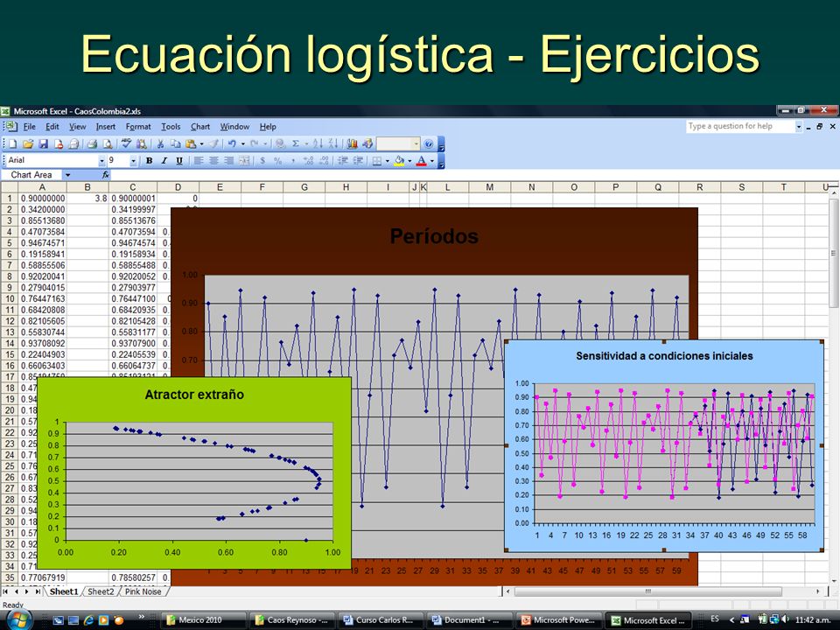This screenshot has height=630, width=840.
Task: Expand the font size 9 dropdown
Action: (133, 160)
